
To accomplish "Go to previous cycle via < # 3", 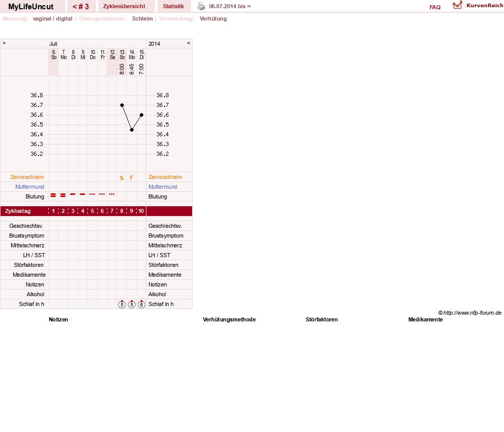I will (81, 7).
